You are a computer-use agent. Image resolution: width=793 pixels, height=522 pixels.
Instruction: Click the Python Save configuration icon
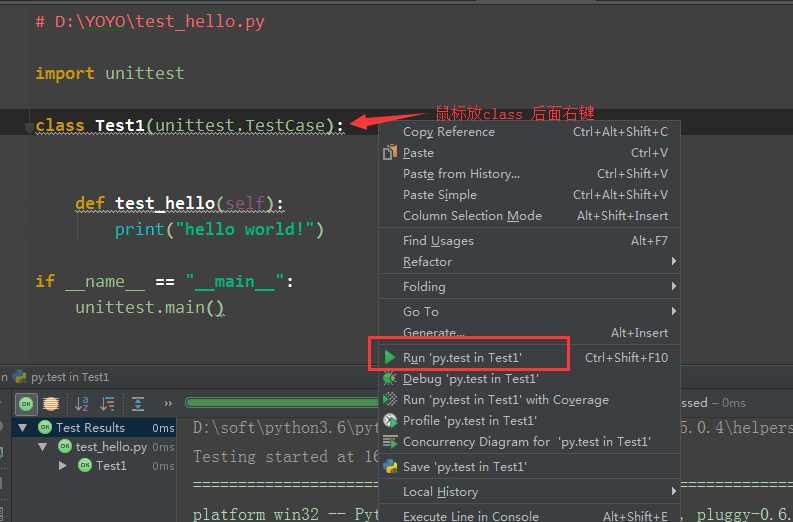(x=390, y=466)
